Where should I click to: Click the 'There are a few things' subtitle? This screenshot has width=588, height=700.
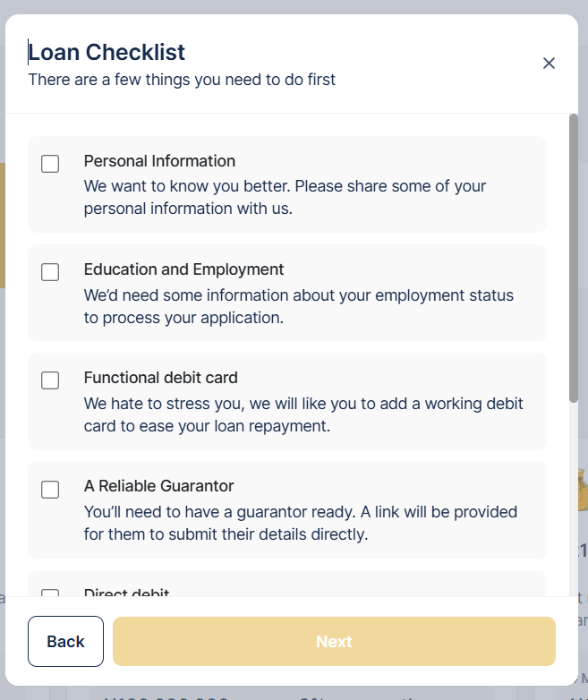[182, 80]
